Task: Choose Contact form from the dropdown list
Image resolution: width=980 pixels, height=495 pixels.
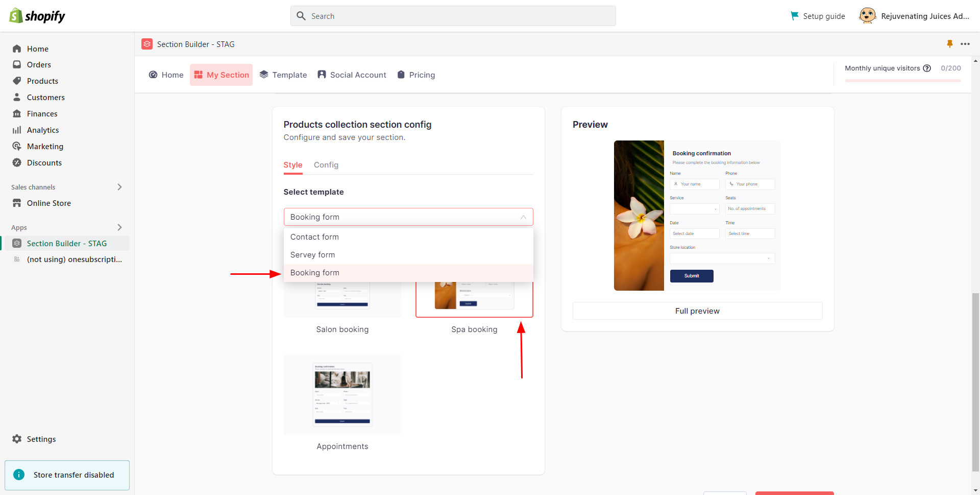Action: point(408,237)
